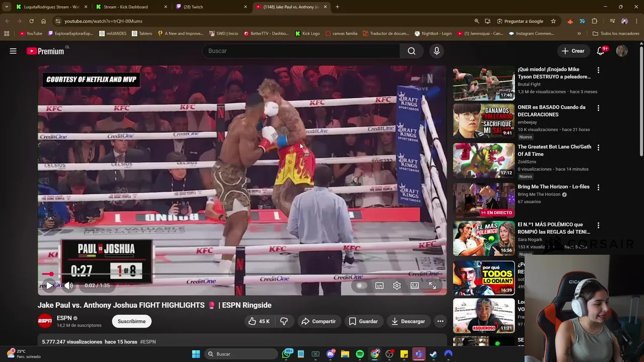Open options for Mike Tyson video
644x362 pixels.
[598, 70]
